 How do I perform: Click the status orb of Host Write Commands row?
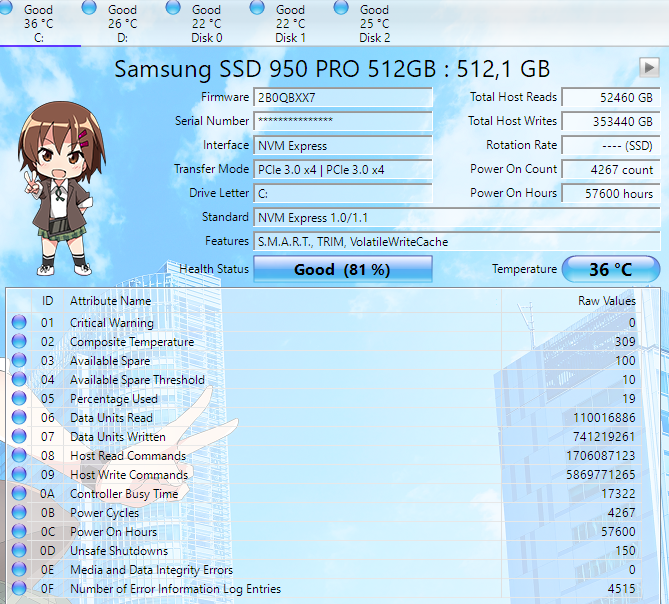tap(19, 474)
